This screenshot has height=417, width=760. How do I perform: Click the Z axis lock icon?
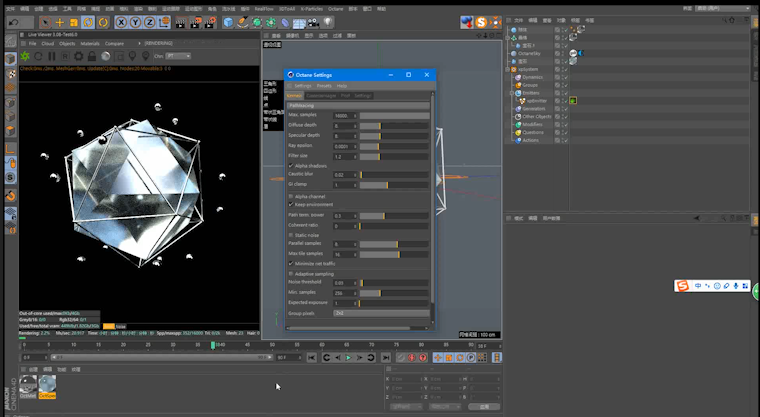click(151, 21)
